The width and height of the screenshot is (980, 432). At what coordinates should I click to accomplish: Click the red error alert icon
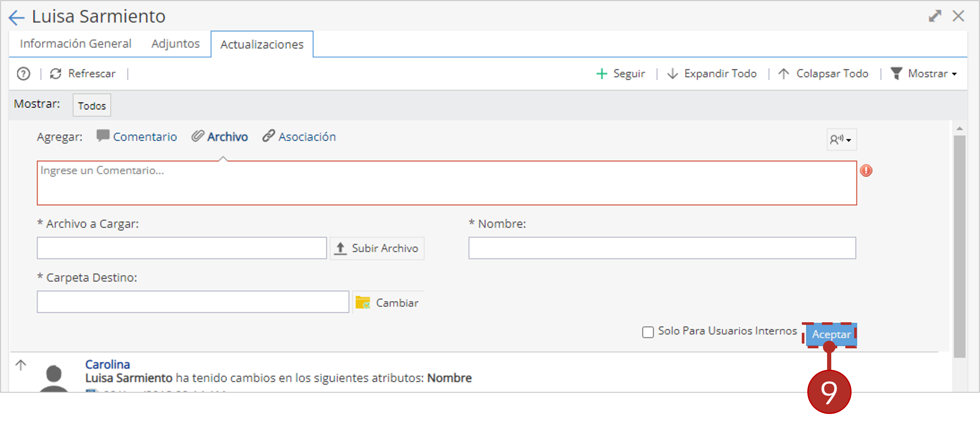click(x=866, y=171)
